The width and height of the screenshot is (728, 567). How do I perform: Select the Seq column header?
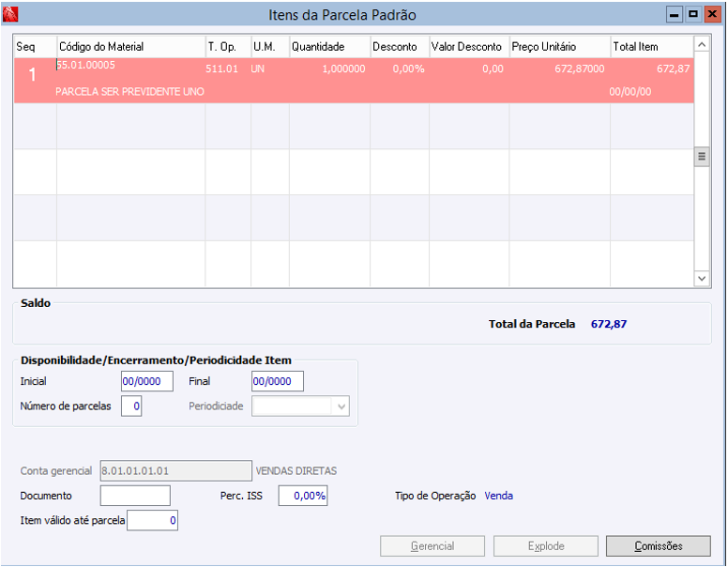[36, 47]
